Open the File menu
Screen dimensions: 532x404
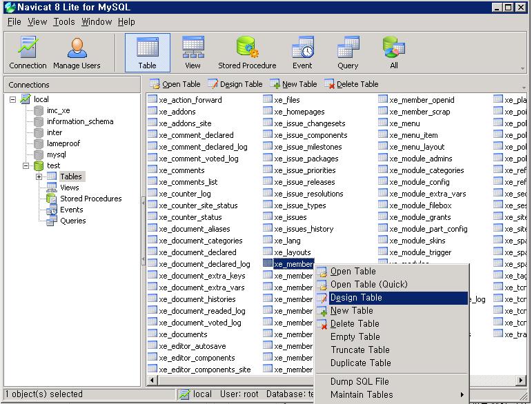pos(14,21)
